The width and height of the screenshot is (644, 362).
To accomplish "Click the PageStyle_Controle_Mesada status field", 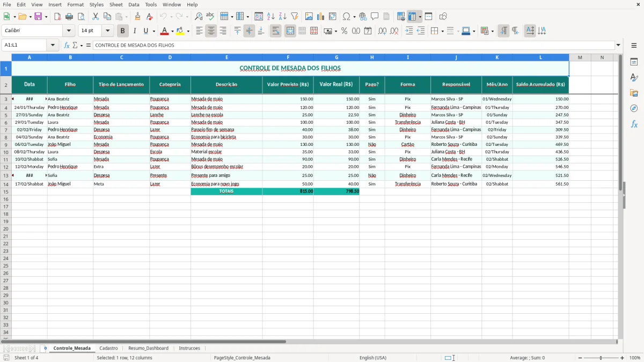I will [x=242, y=358].
